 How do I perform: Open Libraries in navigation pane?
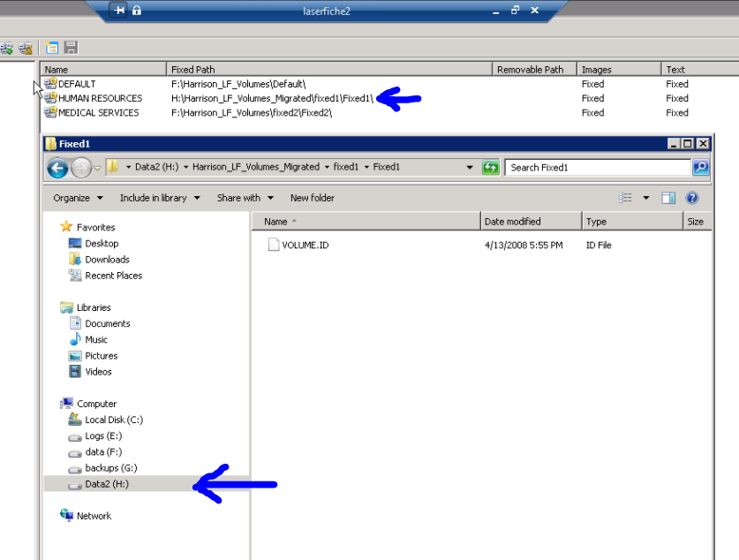click(94, 307)
